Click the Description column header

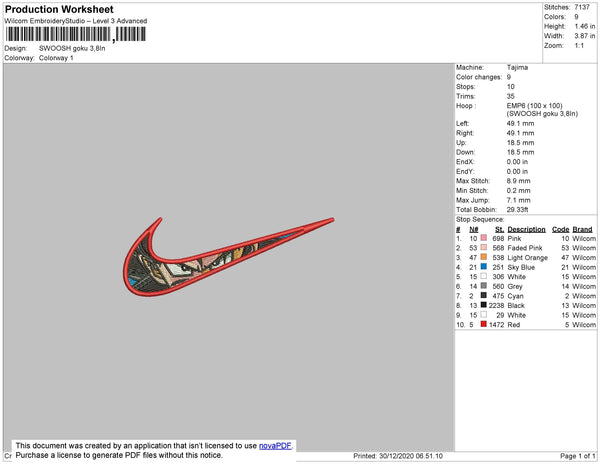[526, 229]
